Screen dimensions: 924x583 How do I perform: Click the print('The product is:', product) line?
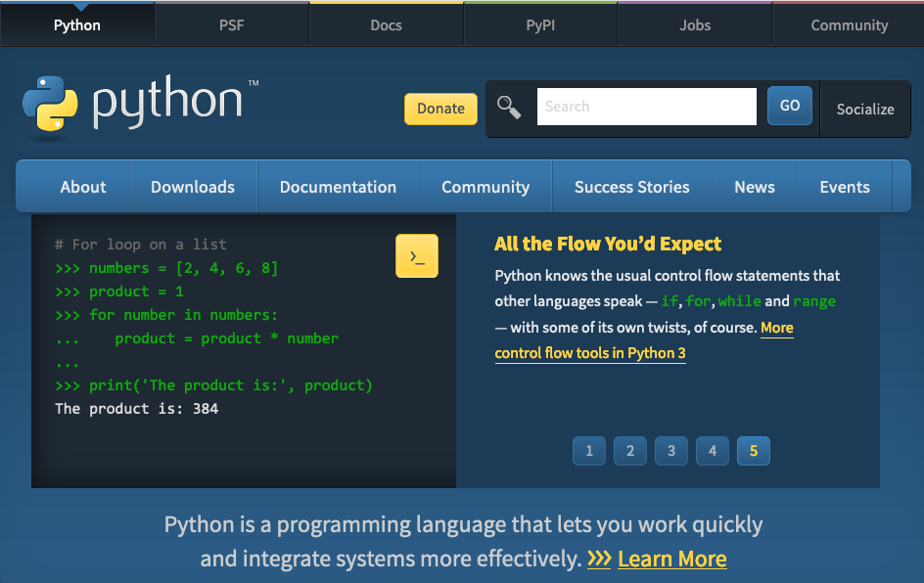tap(214, 385)
